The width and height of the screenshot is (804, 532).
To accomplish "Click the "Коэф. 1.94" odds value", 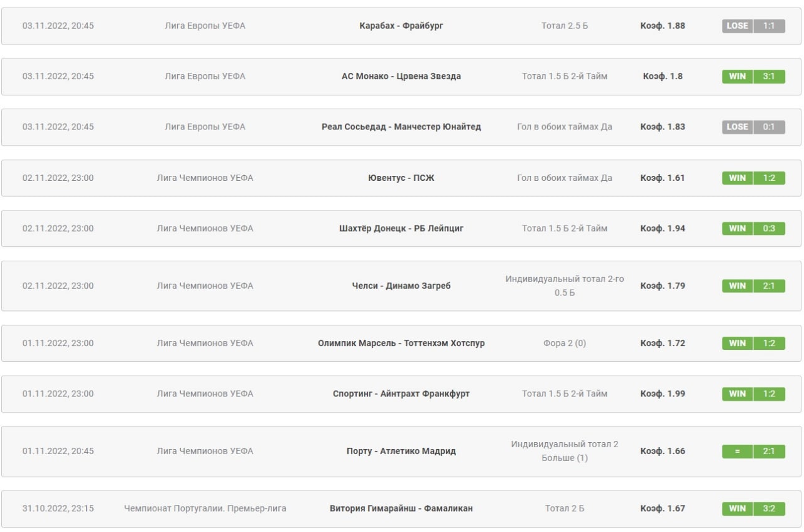I will click(662, 229).
